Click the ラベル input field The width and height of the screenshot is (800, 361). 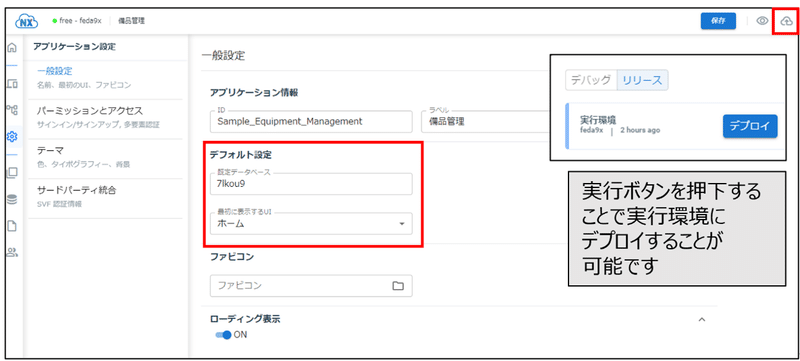click(485, 122)
